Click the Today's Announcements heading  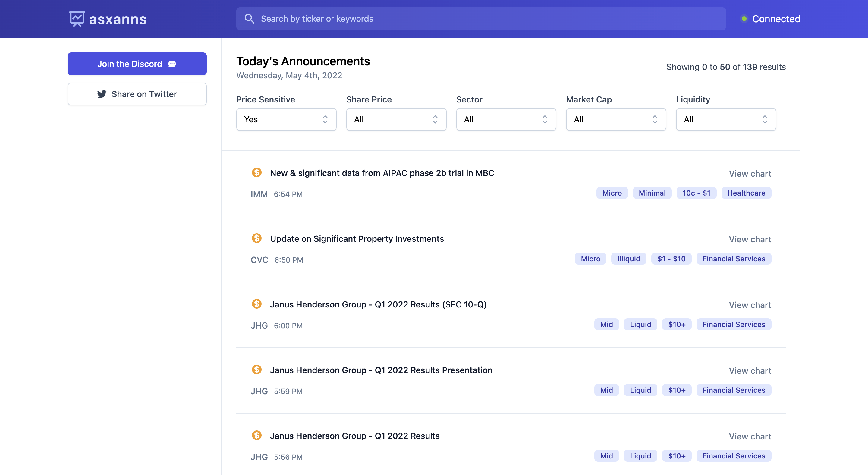click(x=303, y=61)
